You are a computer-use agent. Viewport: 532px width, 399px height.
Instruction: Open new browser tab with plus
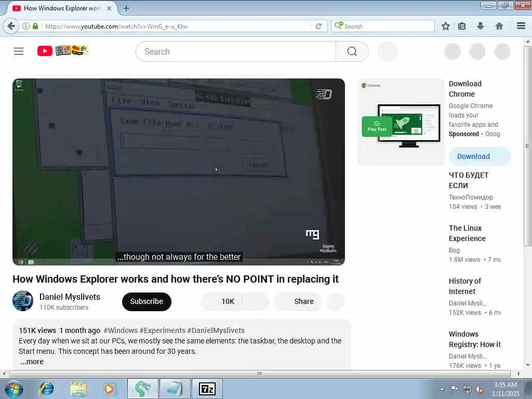pyautogui.click(x=126, y=8)
